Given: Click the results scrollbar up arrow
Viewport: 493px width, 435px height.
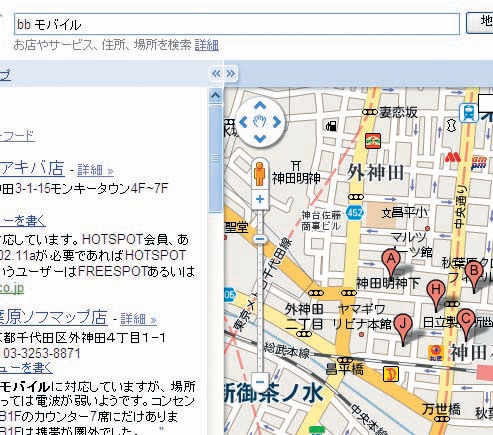Looking at the screenshot, I should click(215, 96).
